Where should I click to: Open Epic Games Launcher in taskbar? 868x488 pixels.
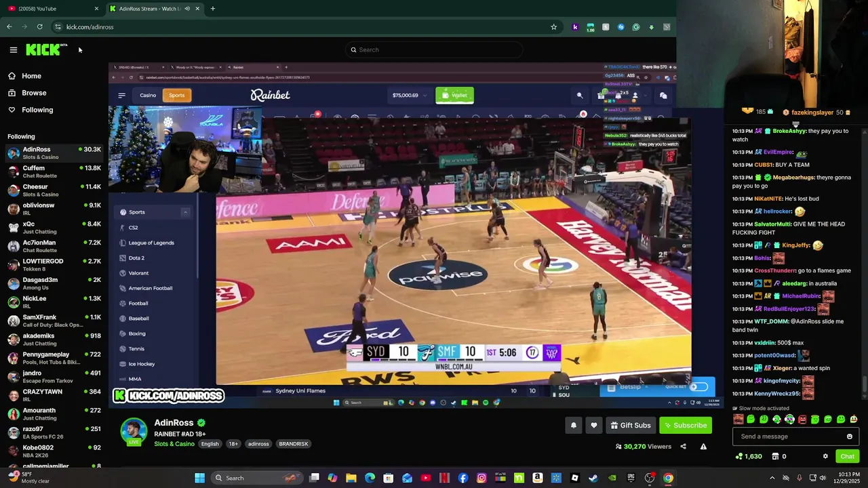coord(631,478)
